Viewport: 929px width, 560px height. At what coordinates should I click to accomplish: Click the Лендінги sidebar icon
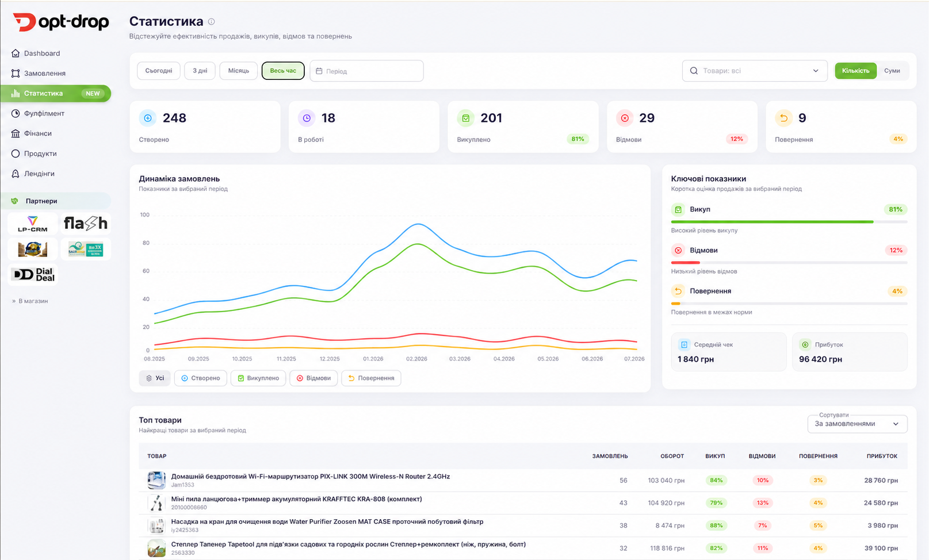pos(16,174)
